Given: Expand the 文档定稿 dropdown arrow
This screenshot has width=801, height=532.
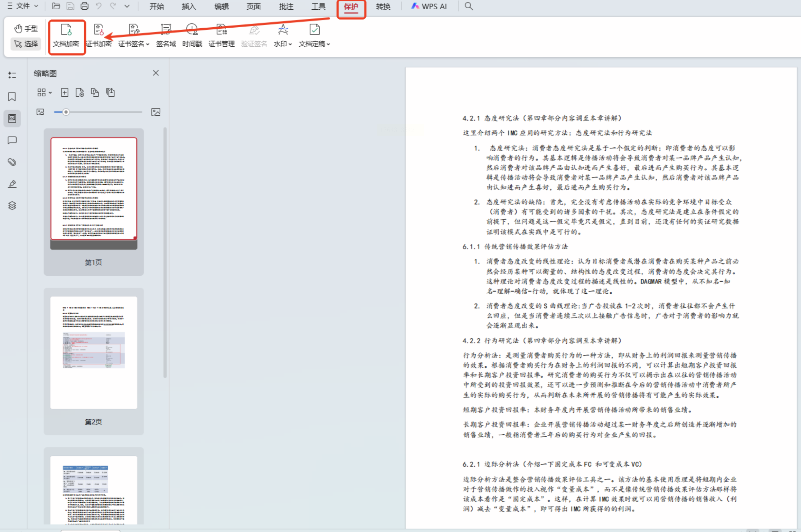Looking at the screenshot, I should click(328, 44).
